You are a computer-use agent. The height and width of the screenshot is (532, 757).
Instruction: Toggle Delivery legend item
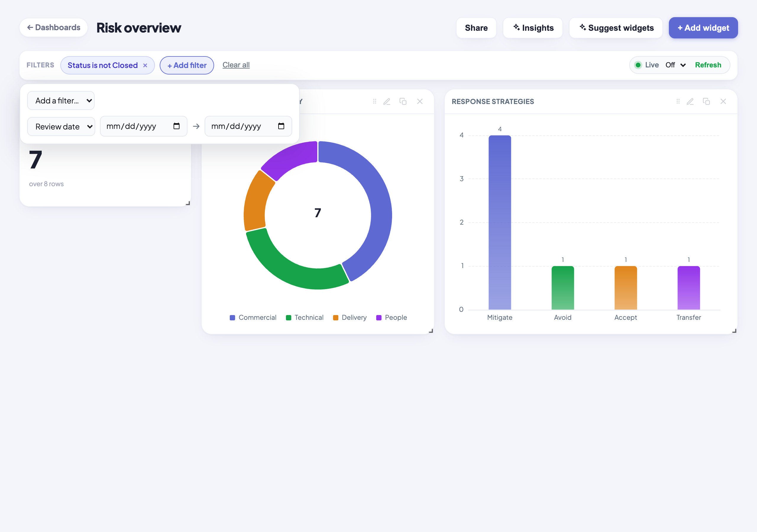click(x=350, y=317)
